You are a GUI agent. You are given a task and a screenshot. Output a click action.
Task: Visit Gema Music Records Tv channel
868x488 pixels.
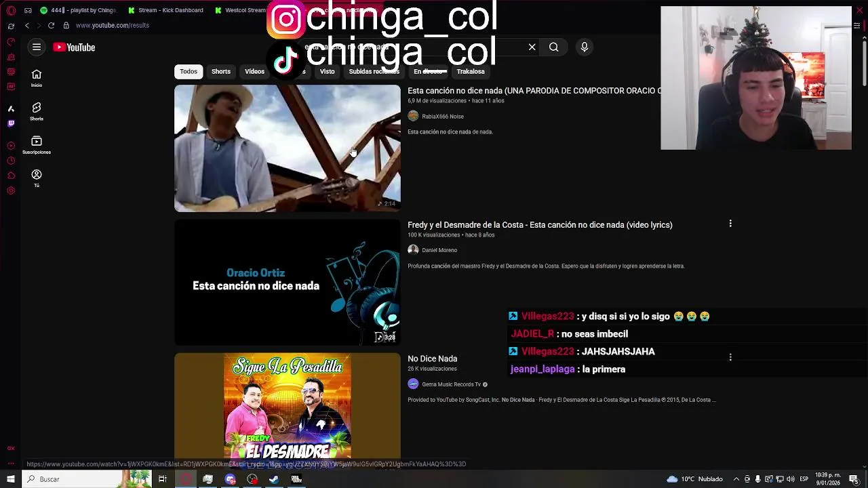coord(451,384)
